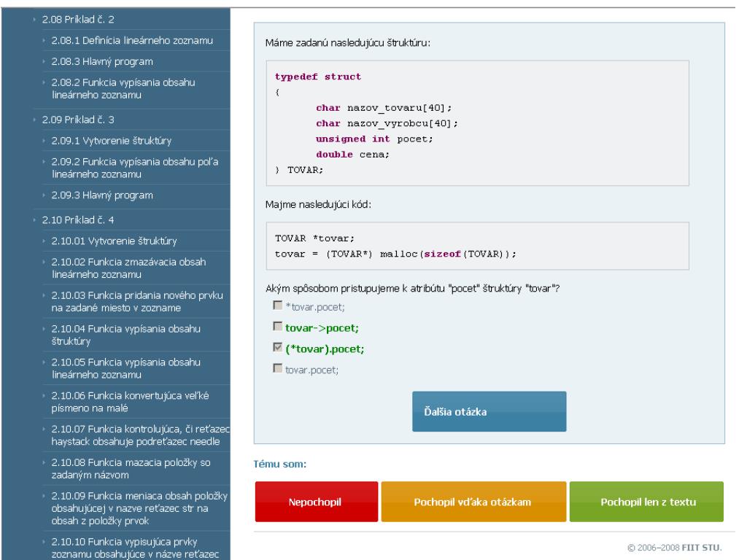Open 2.10.04 Funkcia vypísania obsahu štruktúry
Screen dimensions: 747x560
125,335
